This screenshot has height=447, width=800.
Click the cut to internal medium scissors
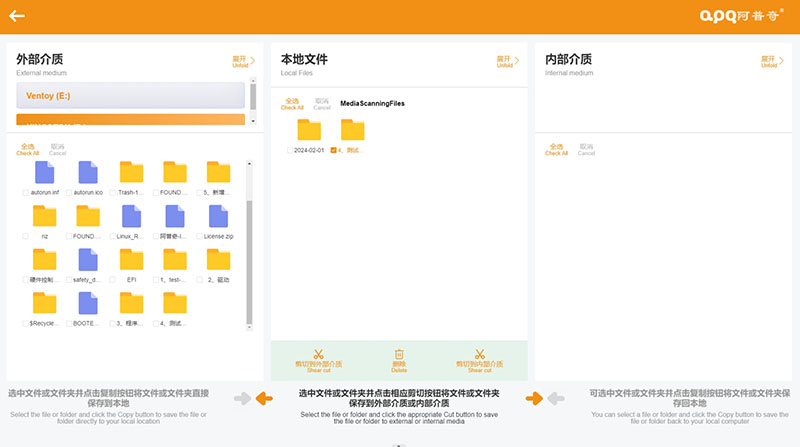pos(479,354)
